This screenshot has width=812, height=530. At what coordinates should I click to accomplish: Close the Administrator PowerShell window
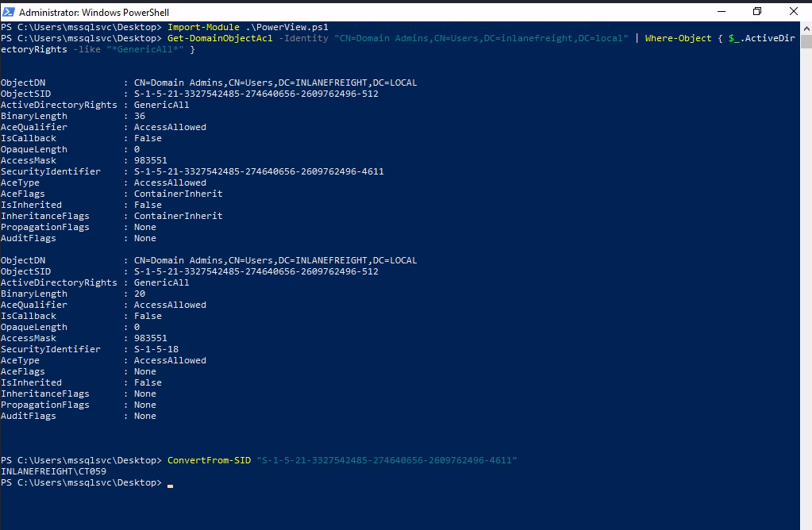(x=794, y=12)
